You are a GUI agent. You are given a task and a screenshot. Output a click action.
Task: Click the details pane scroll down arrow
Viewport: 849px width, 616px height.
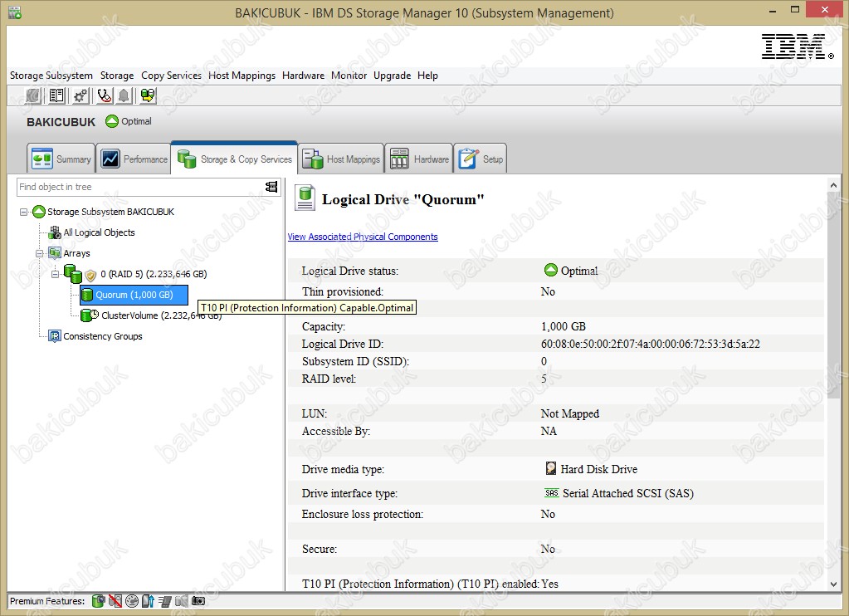point(833,584)
